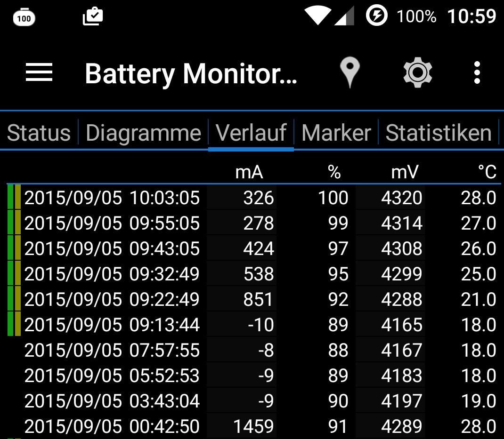Screen dimensions: 504x439
Task: Open the three-dot overflow menu
Action: [x=477, y=73]
